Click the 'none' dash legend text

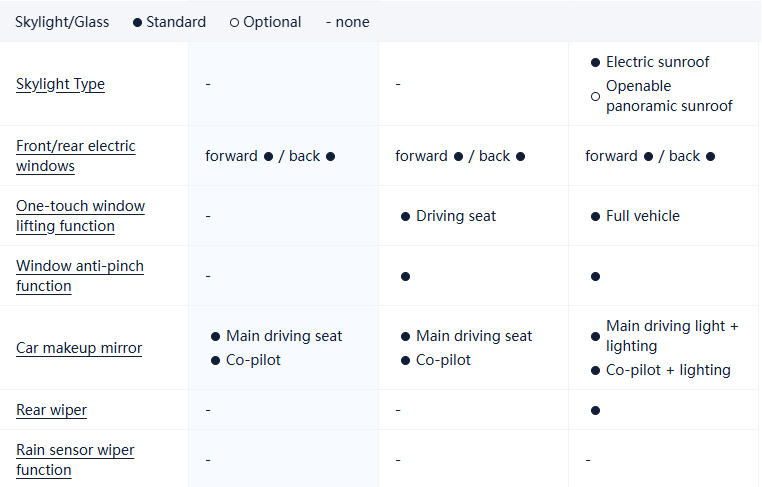347,22
